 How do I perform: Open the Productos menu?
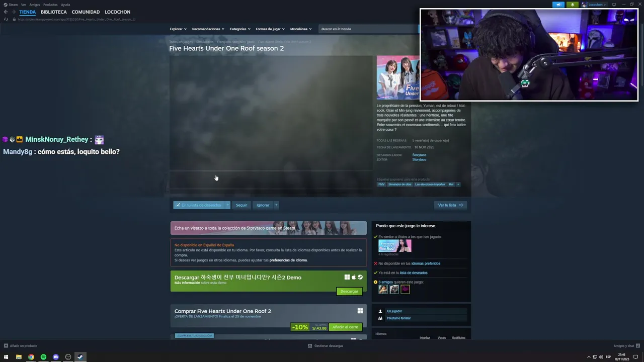50,5
